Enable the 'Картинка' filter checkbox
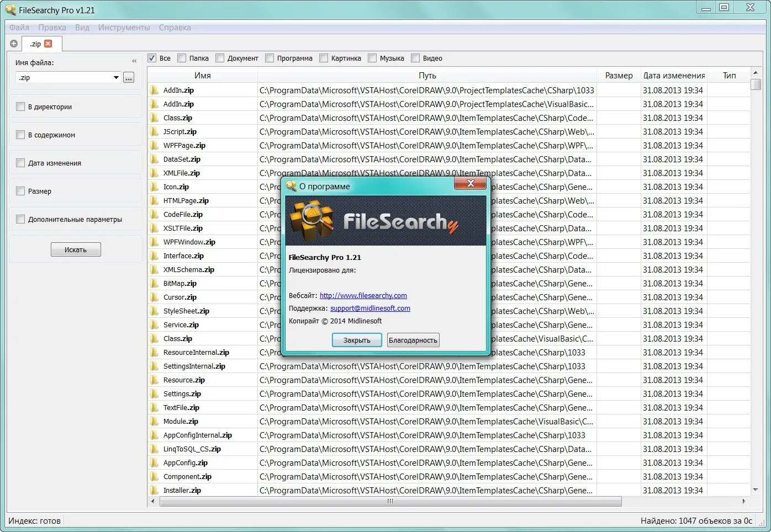Image resolution: width=771 pixels, height=532 pixels. point(324,58)
